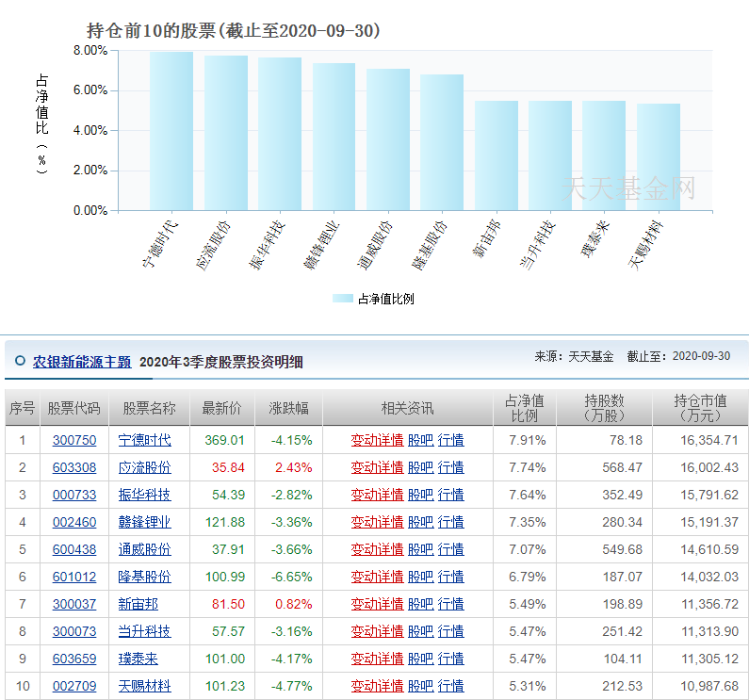Open stock code 603308 link
The height and width of the screenshot is (700, 749).
74,467
